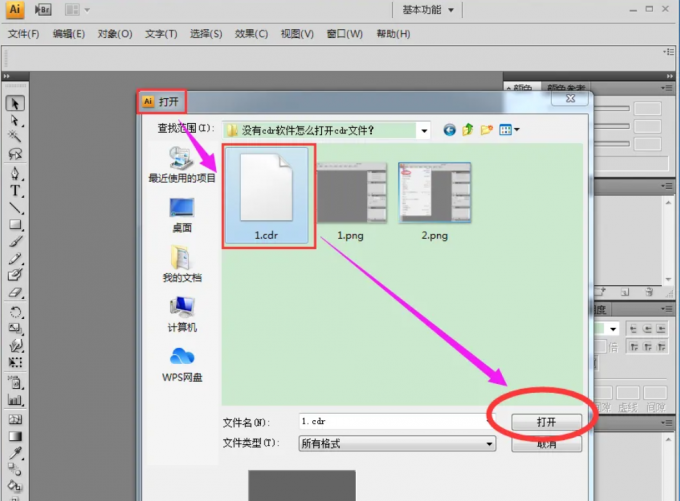The height and width of the screenshot is (501, 680).
Task: Select the Eraser tool
Action: 15,292
